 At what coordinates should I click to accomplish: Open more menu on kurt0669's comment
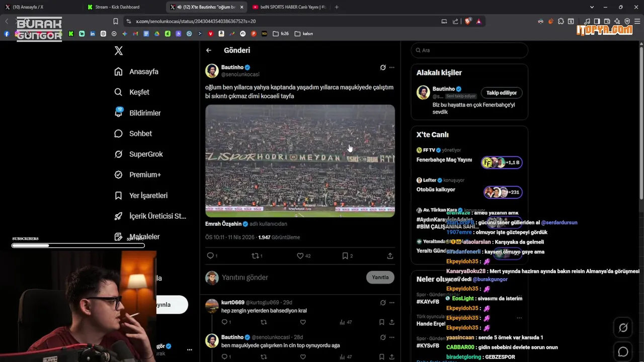(392, 303)
